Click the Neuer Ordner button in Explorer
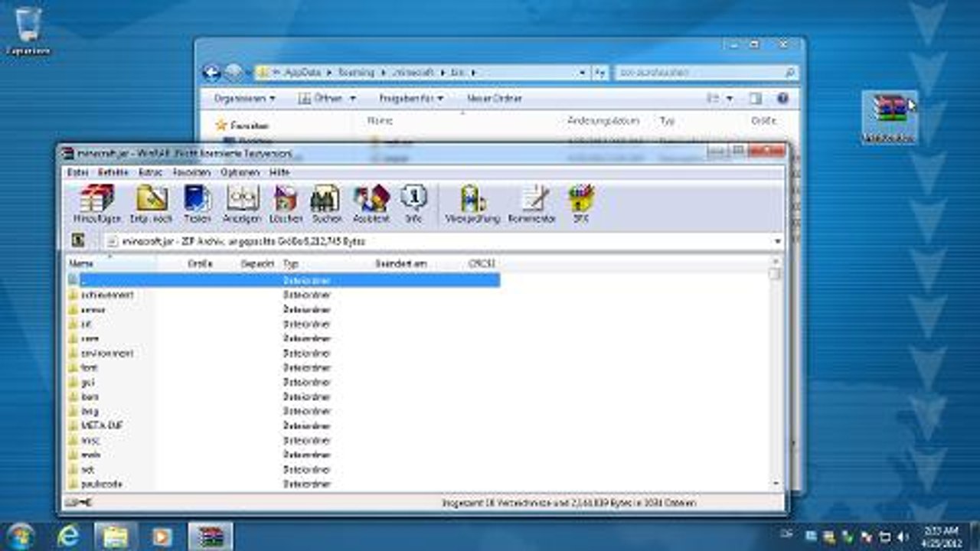 (x=495, y=98)
